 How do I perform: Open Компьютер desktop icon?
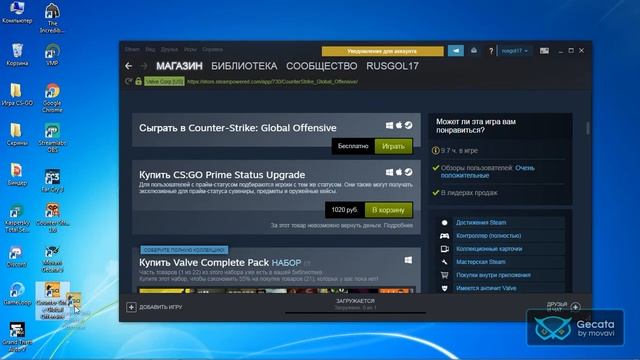coord(17,12)
